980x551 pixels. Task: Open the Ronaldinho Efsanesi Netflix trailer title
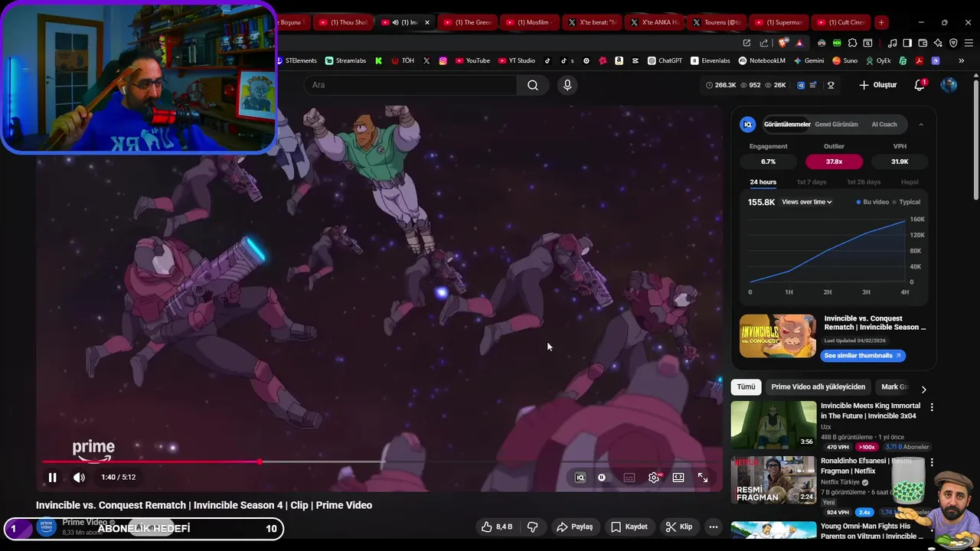point(866,465)
